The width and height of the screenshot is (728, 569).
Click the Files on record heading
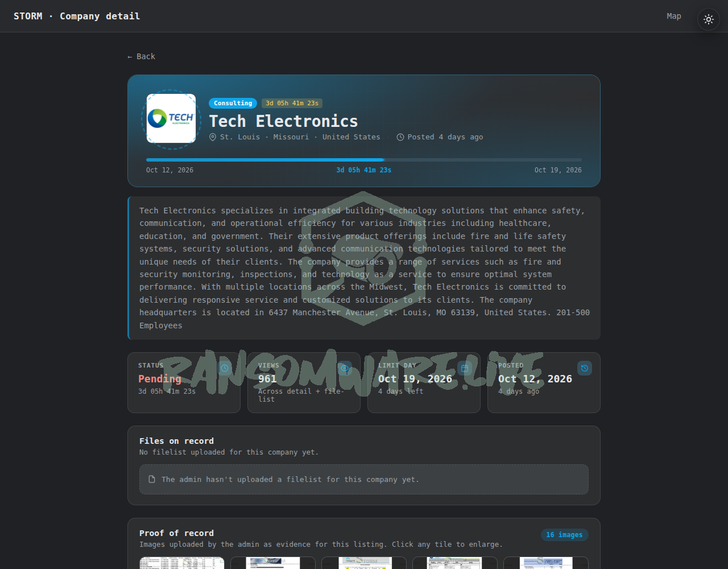pyautogui.click(x=176, y=441)
